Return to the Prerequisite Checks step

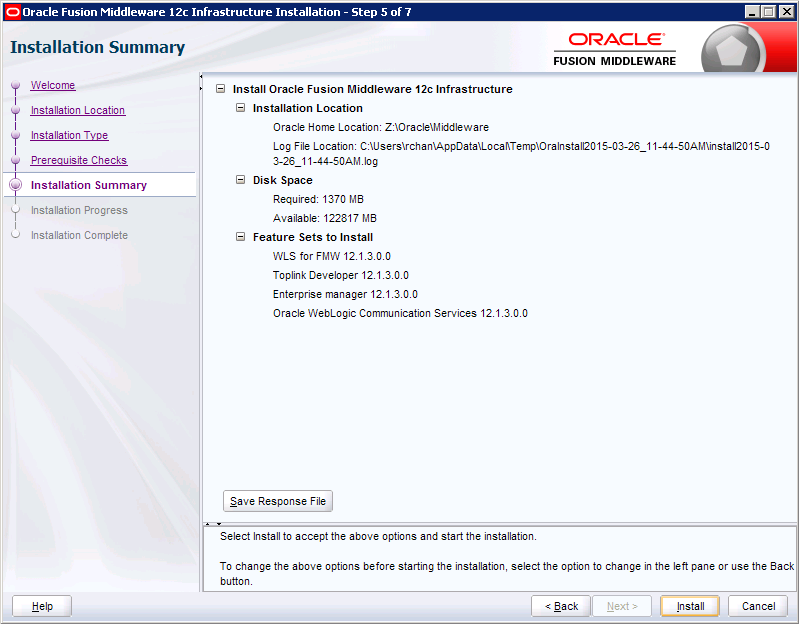(78, 160)
